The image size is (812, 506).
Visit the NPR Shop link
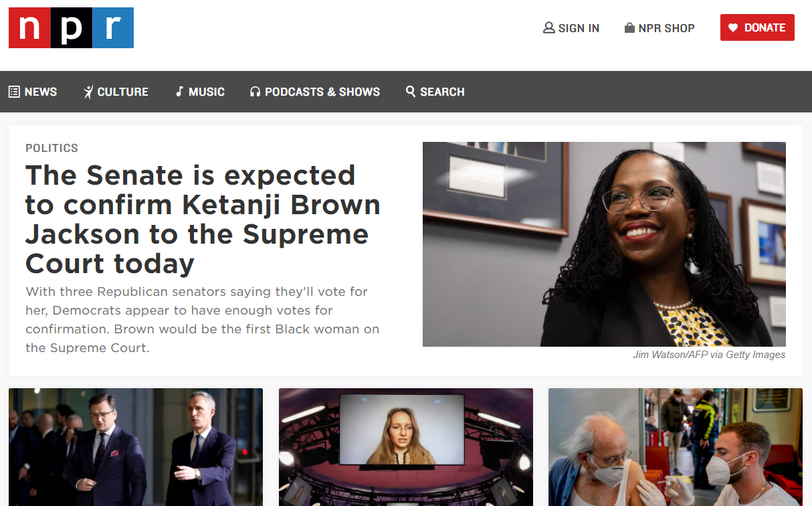pos(666,28)
